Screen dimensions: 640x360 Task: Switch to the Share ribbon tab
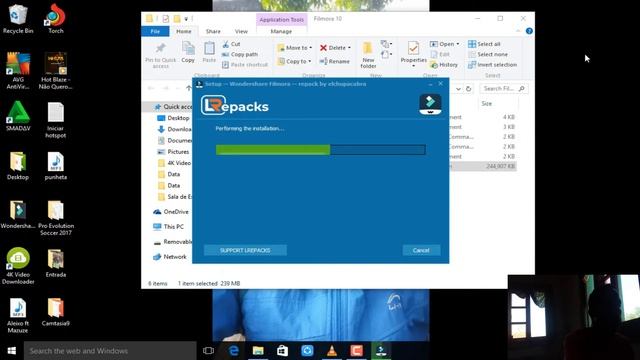click(x=213, y=31)
